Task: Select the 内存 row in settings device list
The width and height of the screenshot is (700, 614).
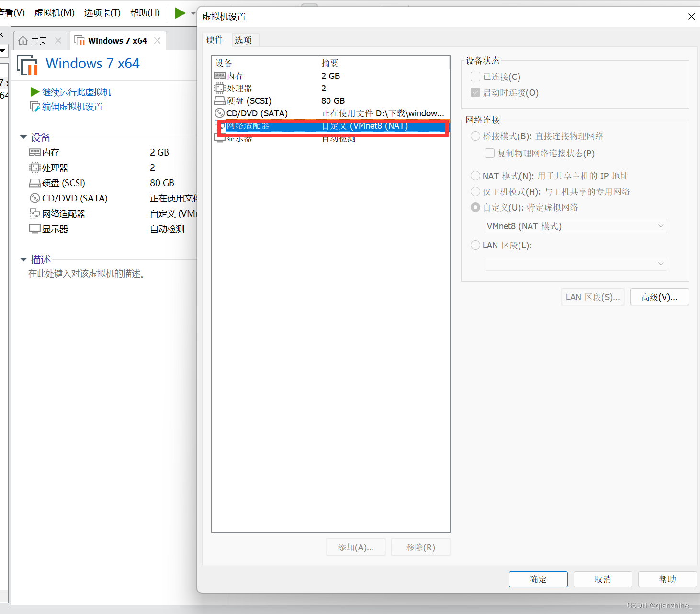Action: click(x=330, y=76)
